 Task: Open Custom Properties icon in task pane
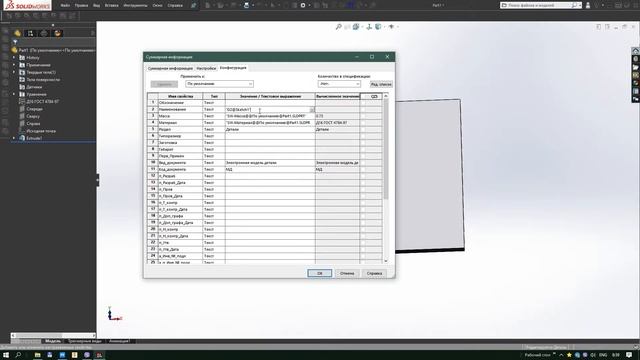(636, 91)
